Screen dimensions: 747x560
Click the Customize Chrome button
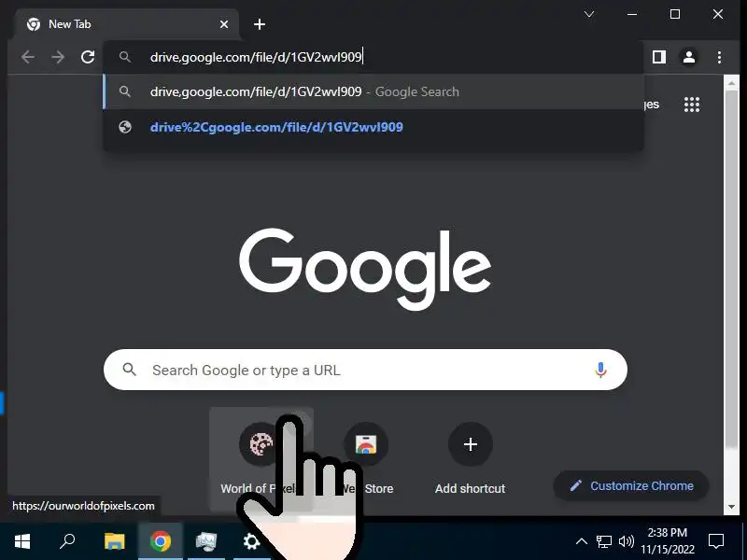click(631, 485)
